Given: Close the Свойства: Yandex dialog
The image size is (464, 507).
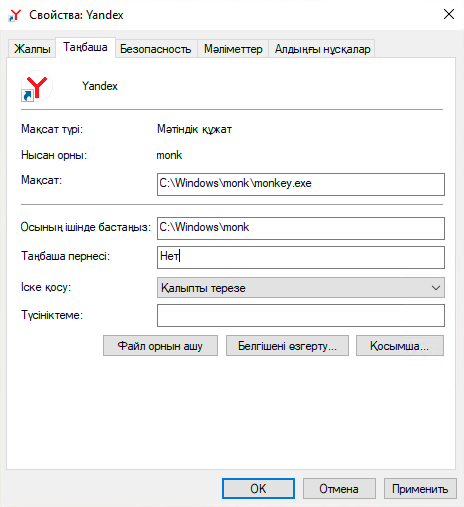Looking at the screenshot, I should click(x=449, y=14).
